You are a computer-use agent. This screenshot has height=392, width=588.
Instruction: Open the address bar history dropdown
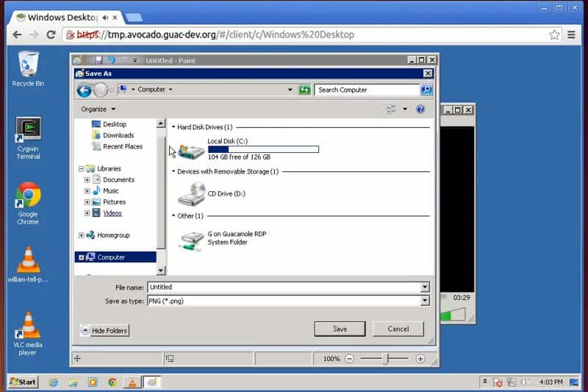point(290,90)
